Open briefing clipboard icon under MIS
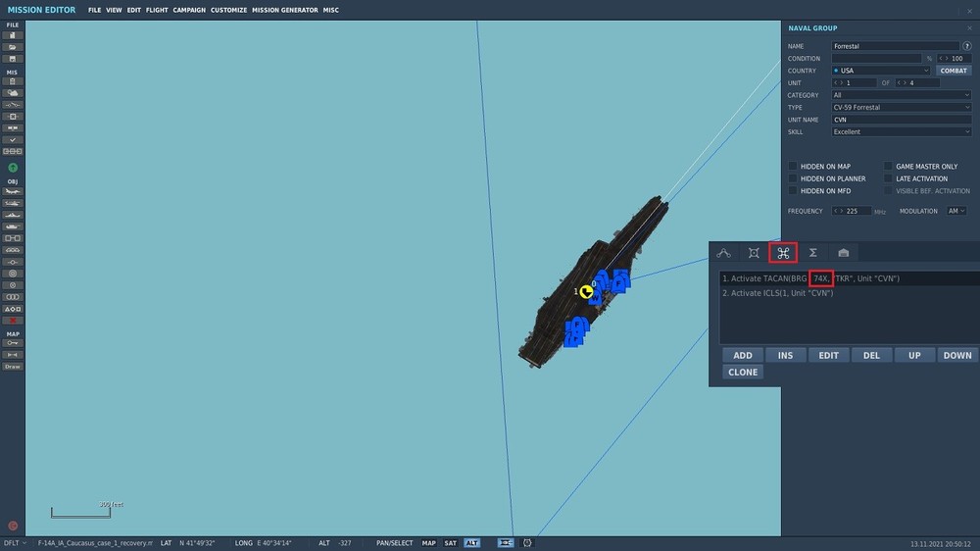This screenshot has height=551, width=980. click(13, 81)
